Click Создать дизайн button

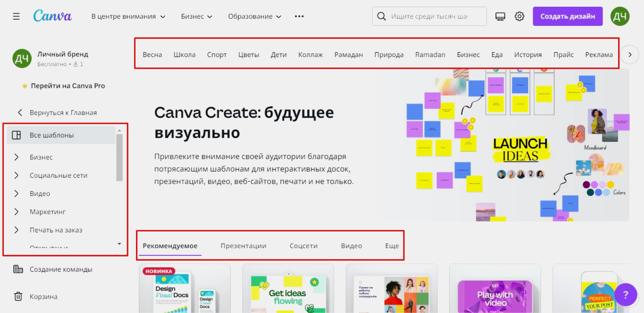tap(567, 16)
